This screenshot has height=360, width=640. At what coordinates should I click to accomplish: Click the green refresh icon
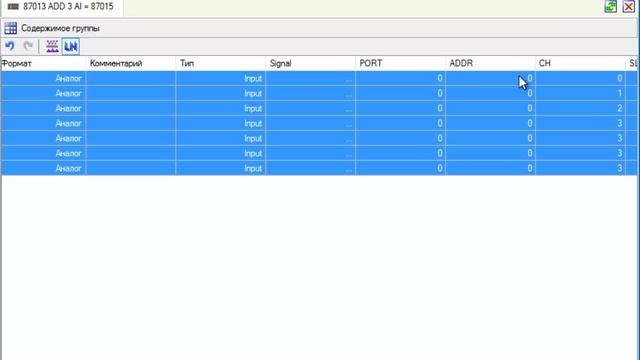coord(611,7)
